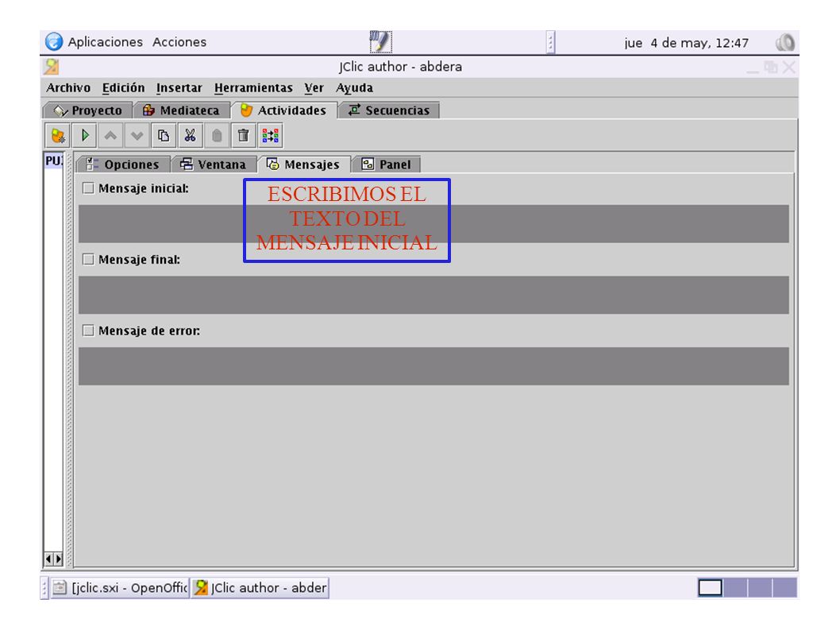Screen dimensions: 840x630
Task: Click the Mensaje final text area
Action: click(x=434, y=295)
